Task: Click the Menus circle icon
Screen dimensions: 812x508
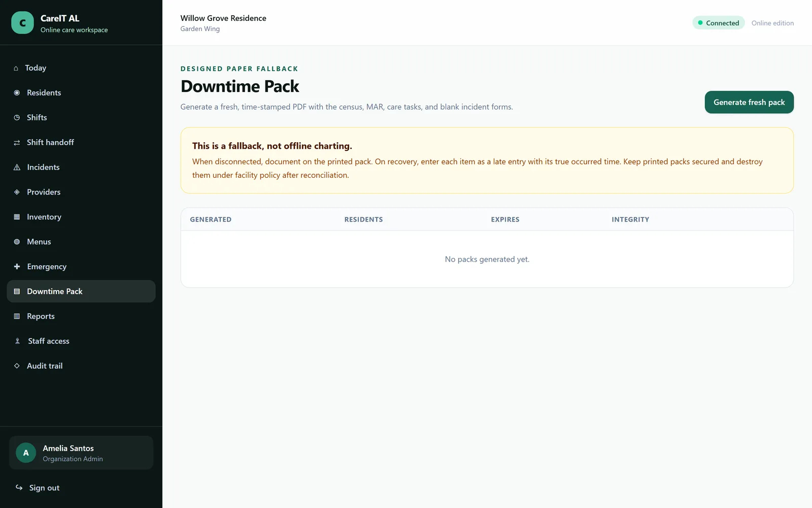Action: coord(17,242)
